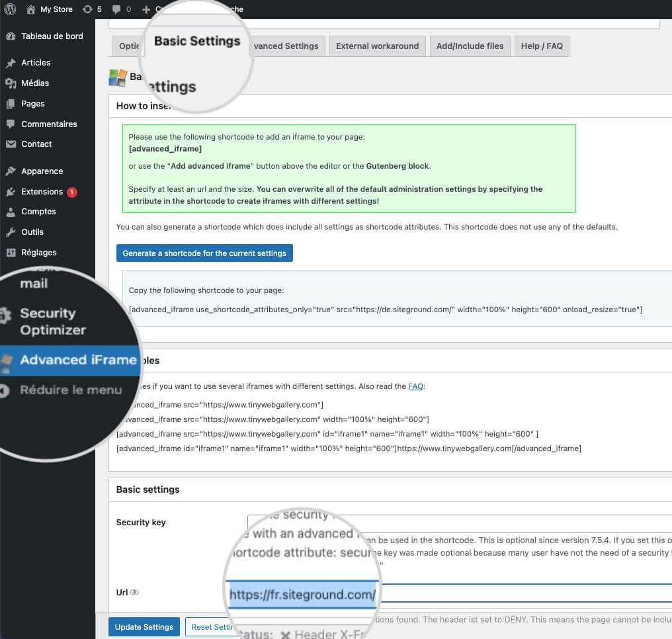
Task: Click the eye icon next to Url
Action: tap(134, 592)
